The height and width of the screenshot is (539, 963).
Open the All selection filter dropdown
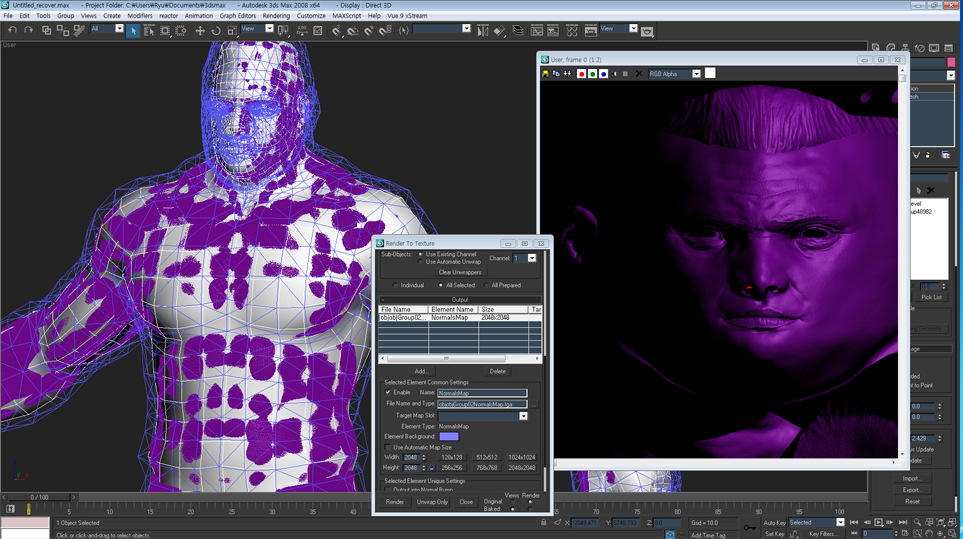(x=119, y=29)
